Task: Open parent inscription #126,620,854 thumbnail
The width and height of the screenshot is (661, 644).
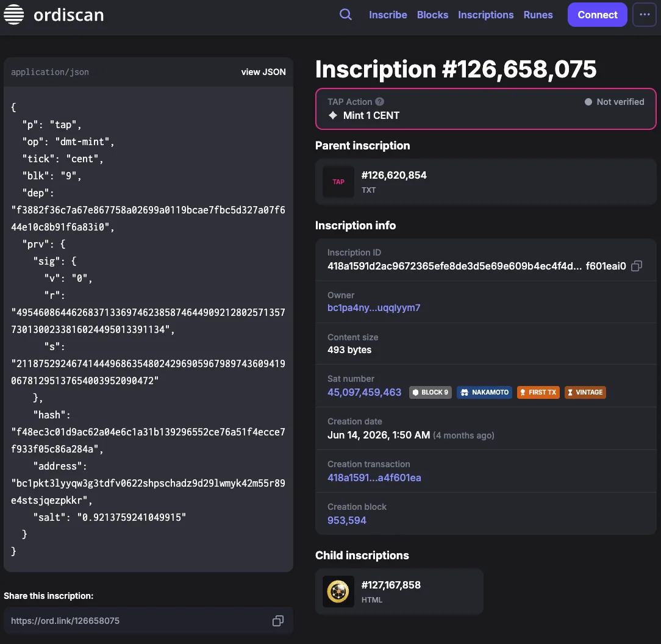Action: pyautogui.click(x=338, y=182)
